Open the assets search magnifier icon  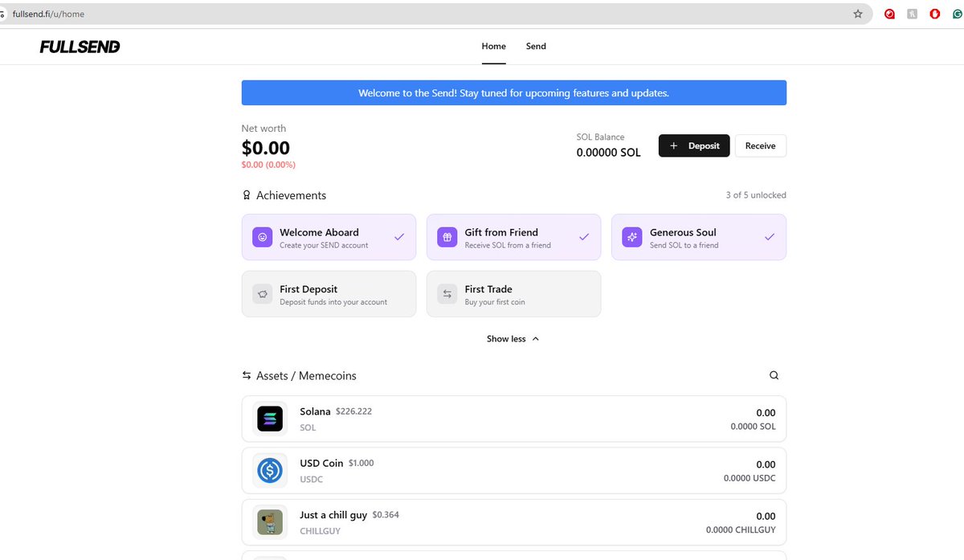[774, 375]
